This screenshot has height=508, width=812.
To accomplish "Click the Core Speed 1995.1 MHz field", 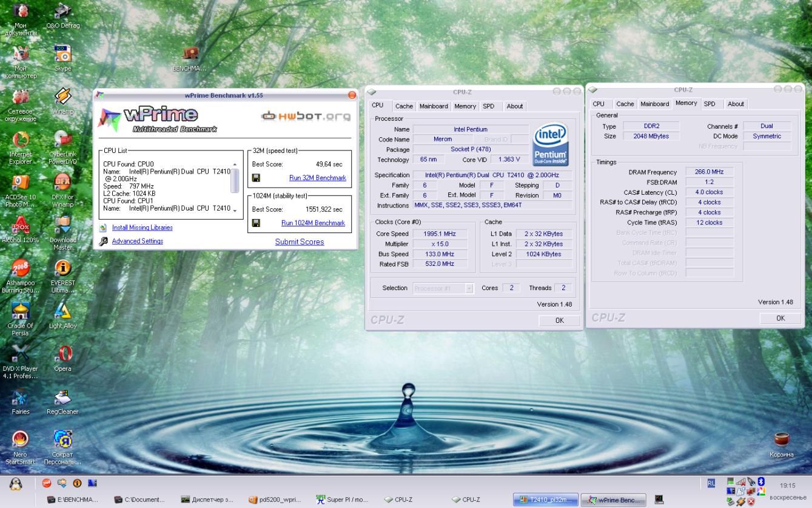I will 440,234.
